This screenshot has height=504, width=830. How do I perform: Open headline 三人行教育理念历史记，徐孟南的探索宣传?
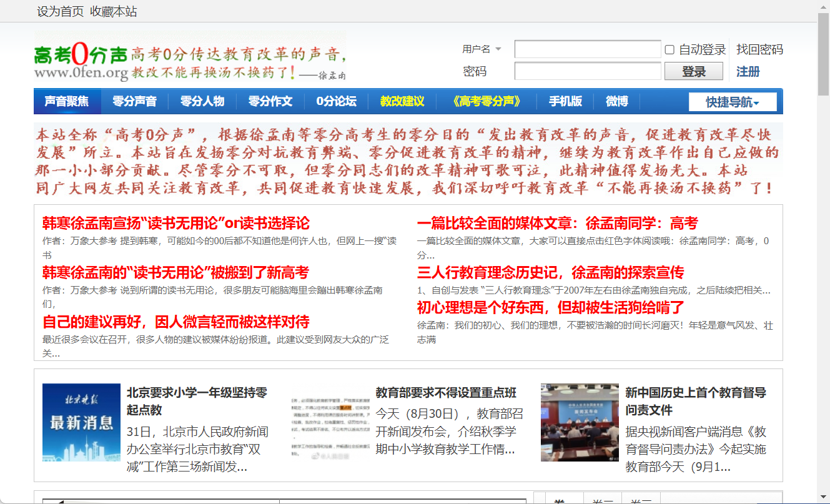pyautogui.click(x=551, y=272)
